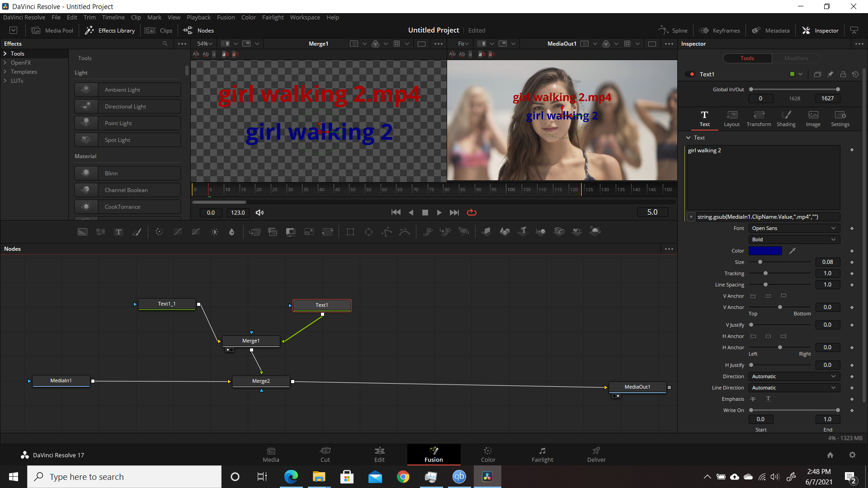
Task: Go to the Deliver page
Action: pos(596,455)
